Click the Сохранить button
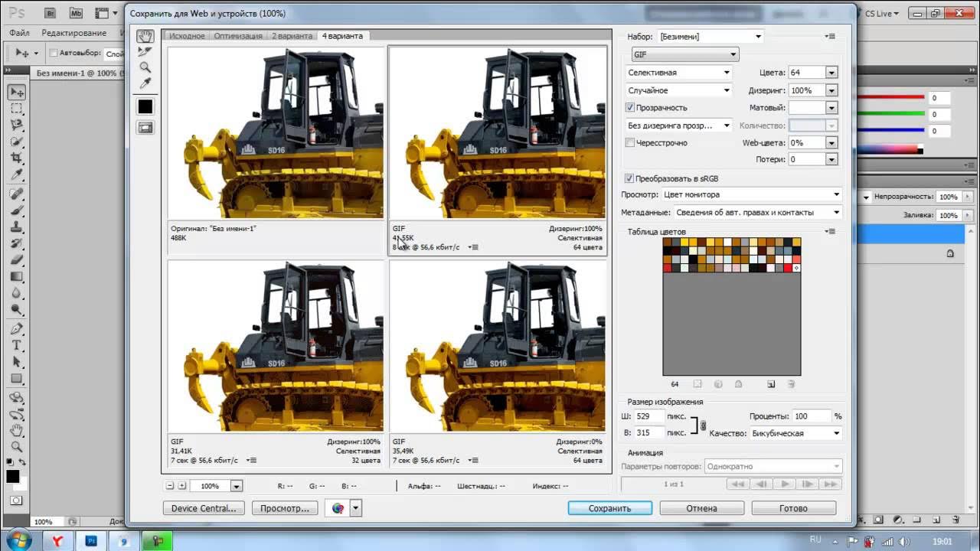Screen dimensions: 980x551 [610, 508]
